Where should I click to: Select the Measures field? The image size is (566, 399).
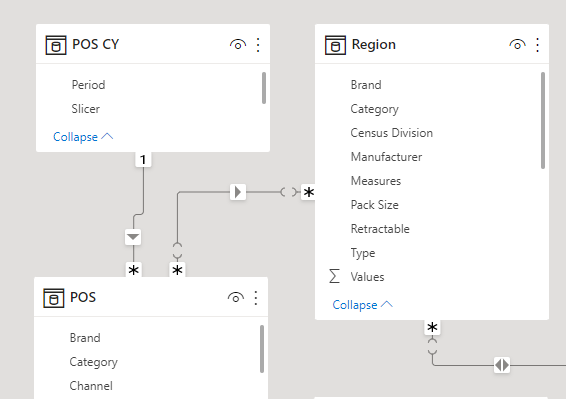tap(376, 181)
